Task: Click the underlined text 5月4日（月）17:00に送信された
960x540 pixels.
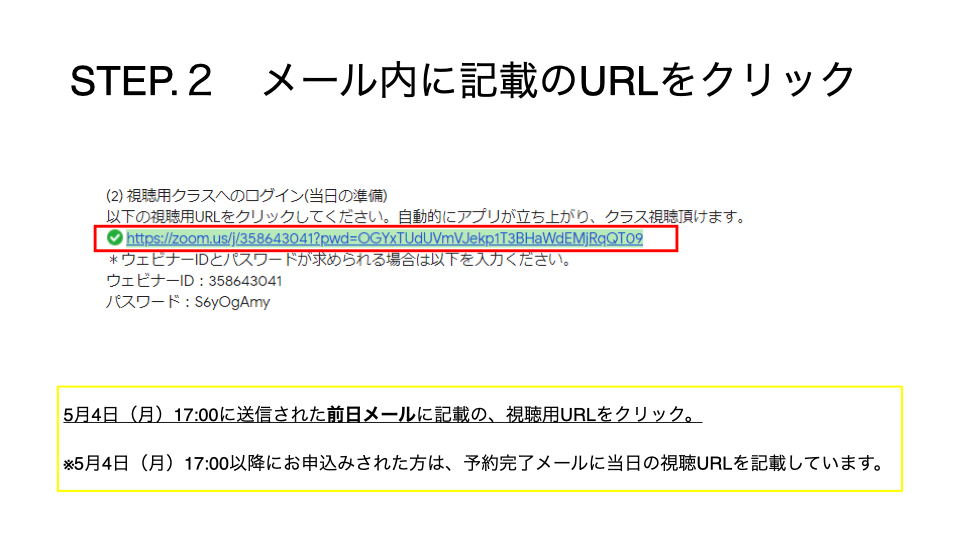Action: click(x=195, y=414)
